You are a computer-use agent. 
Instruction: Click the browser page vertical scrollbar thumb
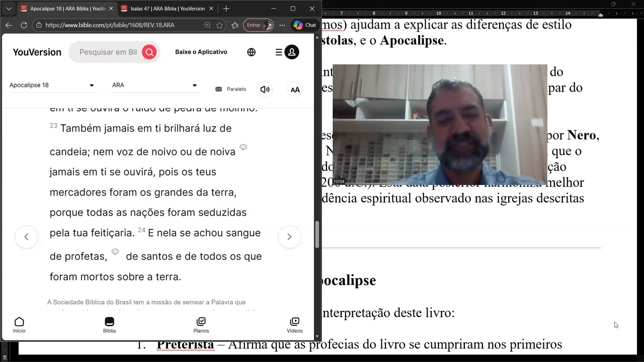[x=317, y=234]
